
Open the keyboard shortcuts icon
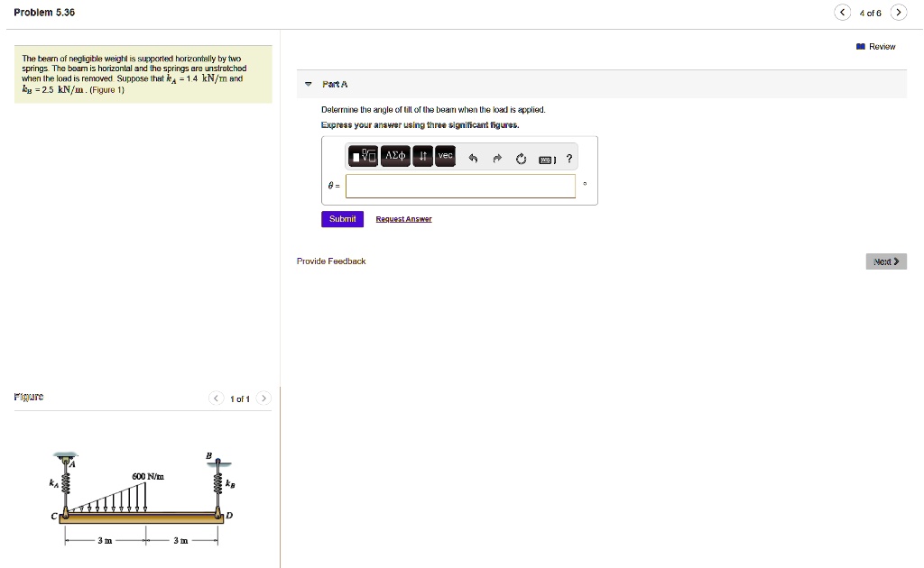pyautogui.click(x=547, y=160)
